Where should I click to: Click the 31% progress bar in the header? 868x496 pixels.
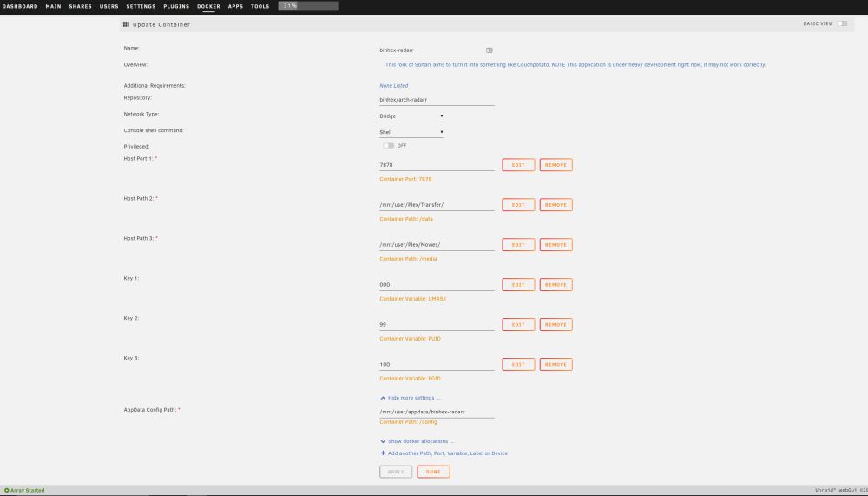point(308,6)
